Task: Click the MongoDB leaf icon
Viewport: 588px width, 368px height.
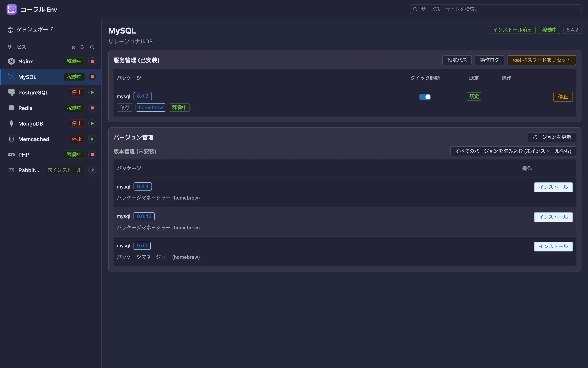Action: pos(11,123)
